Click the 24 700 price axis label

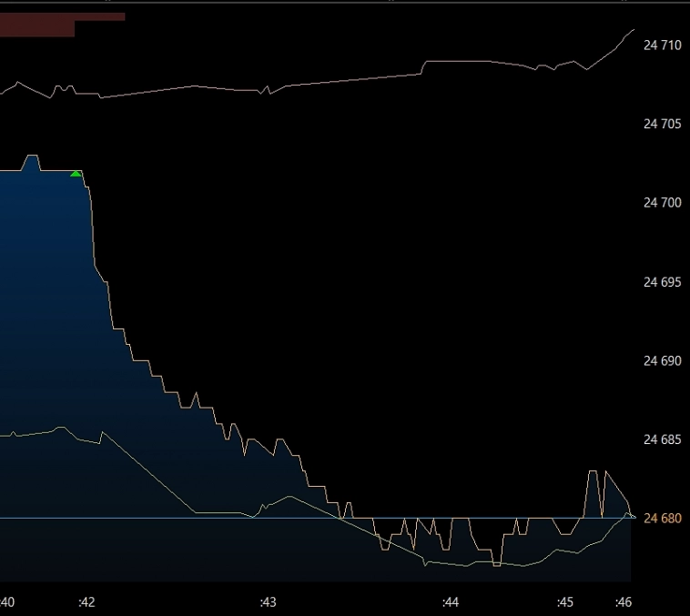[662, 203]
